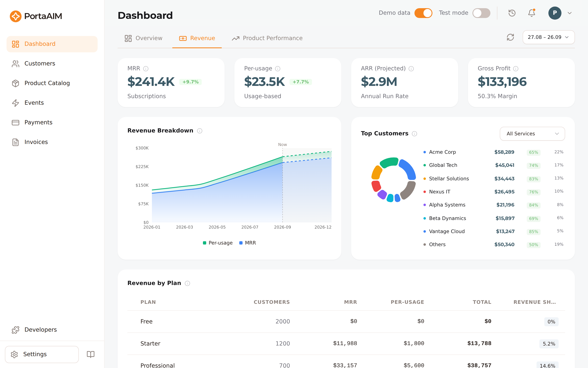588x368 pixels.
Task: Click the Now marker on the chart
Action: (x=282, y=145)
